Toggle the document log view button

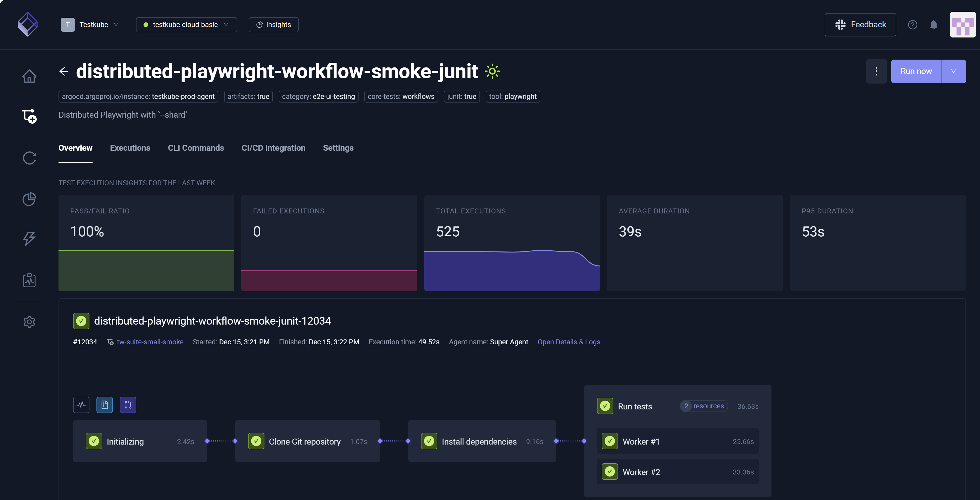tap(105, 404)
